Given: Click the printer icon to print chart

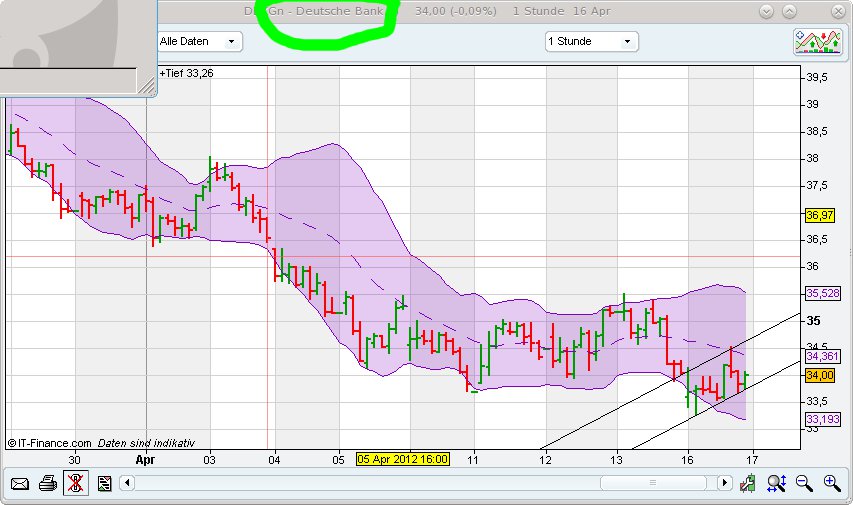Looking at the screenshot, I should point(48,483).
